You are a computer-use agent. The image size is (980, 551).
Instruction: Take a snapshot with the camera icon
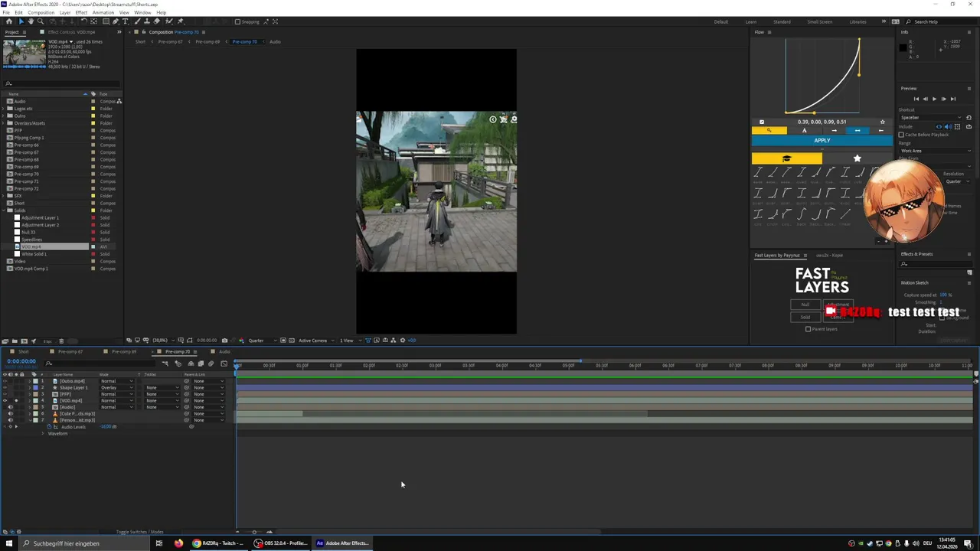[x=224, y=341]
